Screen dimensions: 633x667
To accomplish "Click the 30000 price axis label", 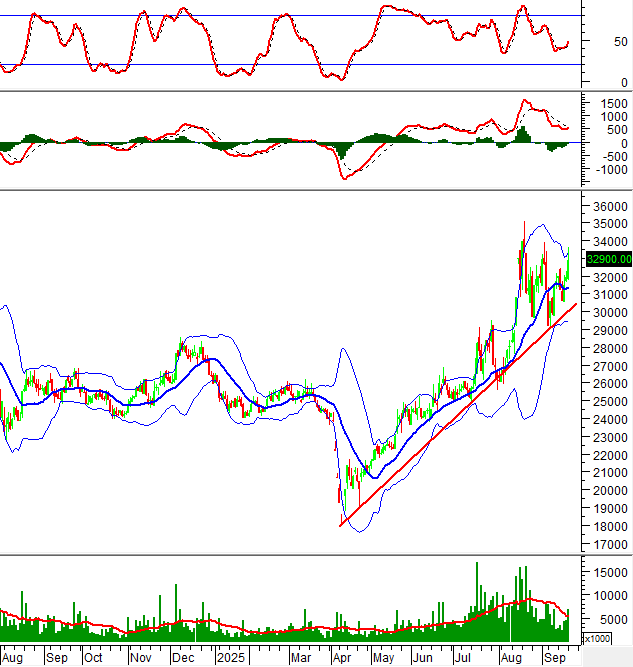I will (610, 313).
